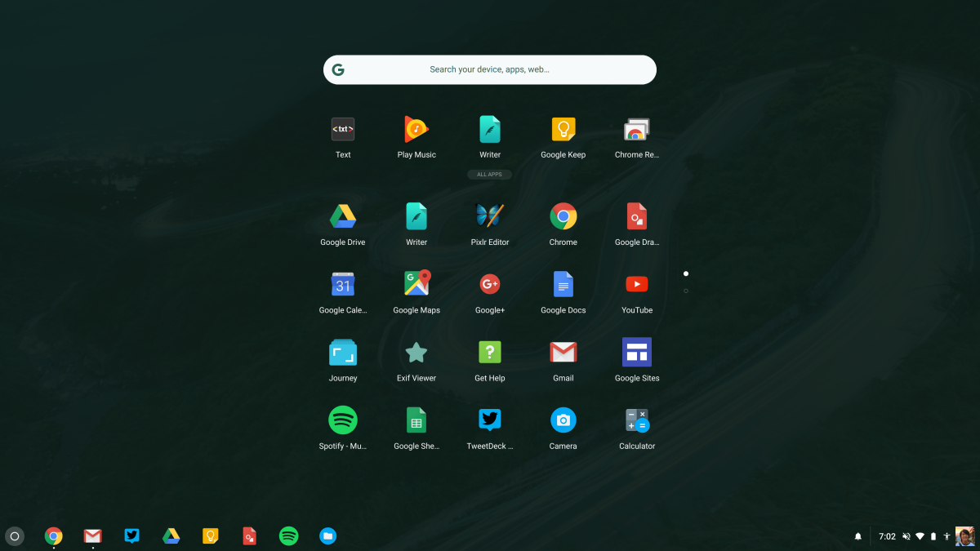Click the battery icon in system tray

click(933, 536)
